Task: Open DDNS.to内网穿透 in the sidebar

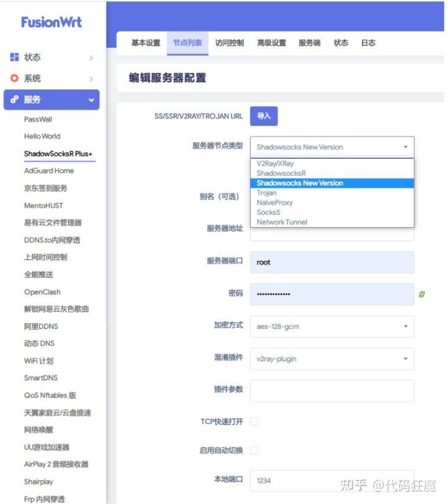Action: tap(52, 240)
